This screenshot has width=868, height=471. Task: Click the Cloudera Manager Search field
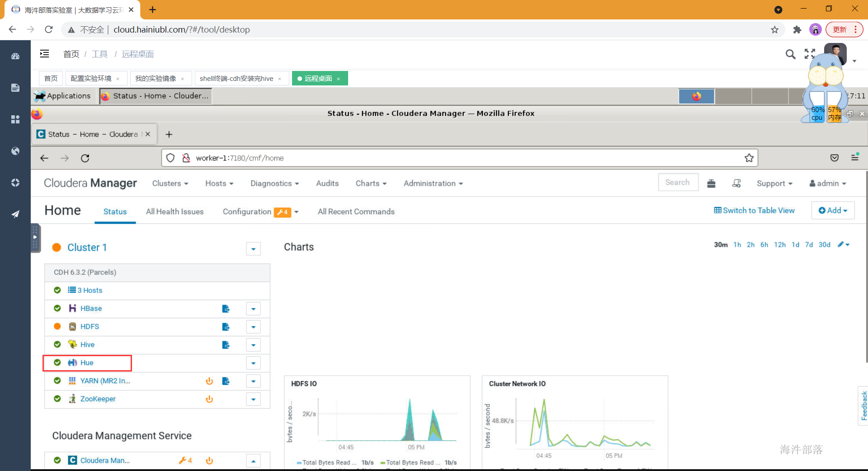678,182
